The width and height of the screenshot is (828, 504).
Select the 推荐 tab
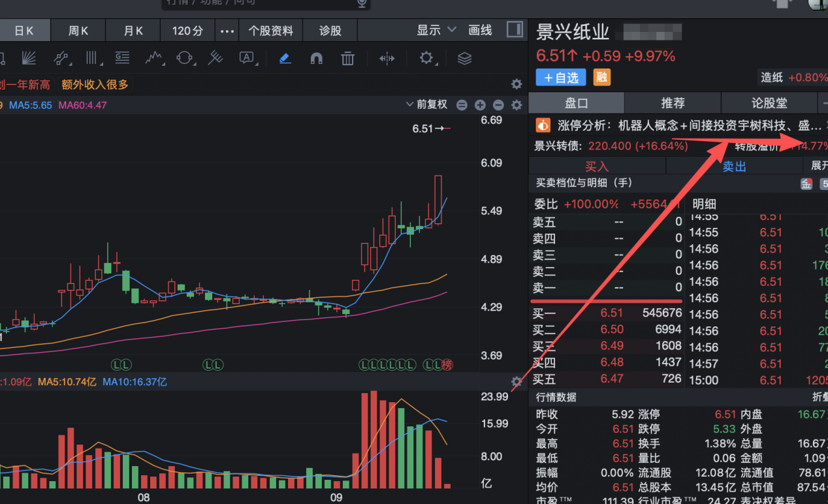click(673, 103)
